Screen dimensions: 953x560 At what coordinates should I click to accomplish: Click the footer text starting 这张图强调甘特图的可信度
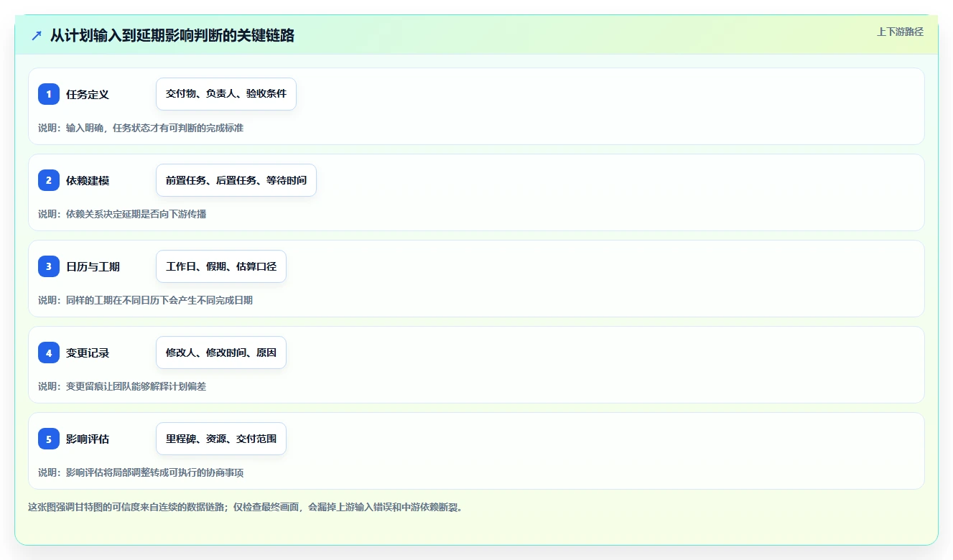(x=246, y=507)
